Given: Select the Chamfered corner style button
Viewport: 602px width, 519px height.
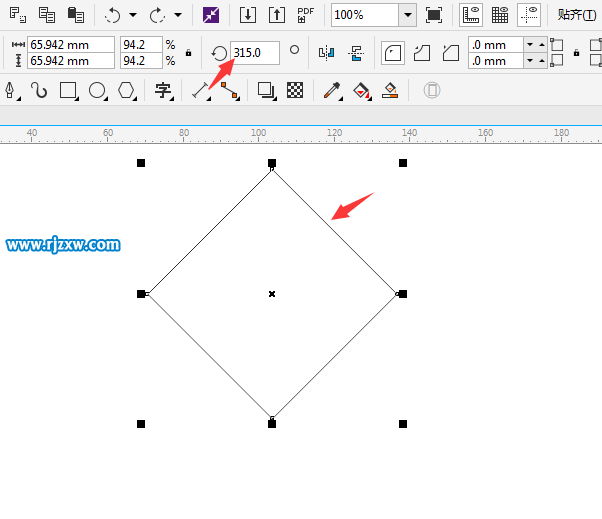Looking at the screenshot, I should 451,53.
